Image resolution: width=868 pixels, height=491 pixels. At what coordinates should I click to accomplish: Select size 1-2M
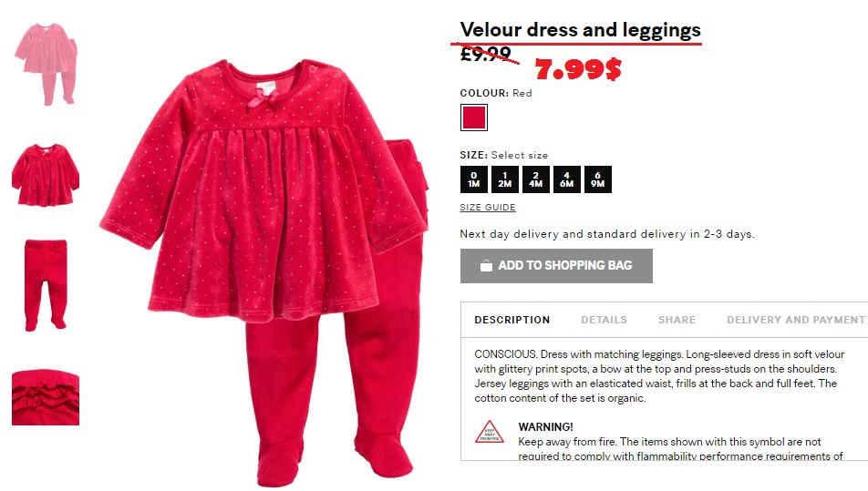coord(505,179)
